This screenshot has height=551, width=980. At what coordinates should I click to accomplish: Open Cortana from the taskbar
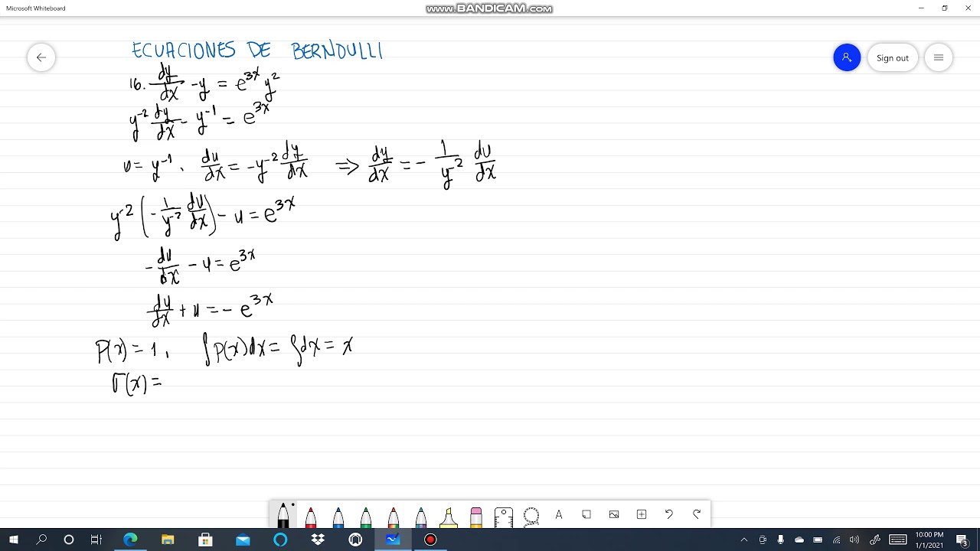(69, 540)
